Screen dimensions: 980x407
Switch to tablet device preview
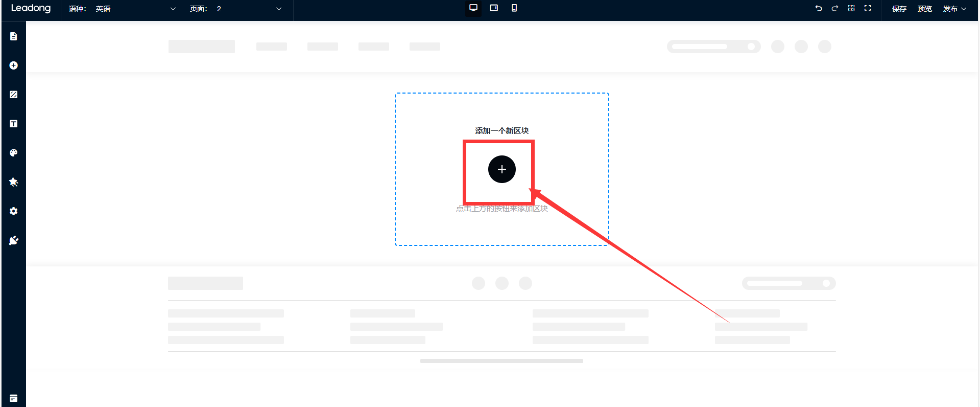click(x=494, y=8)
